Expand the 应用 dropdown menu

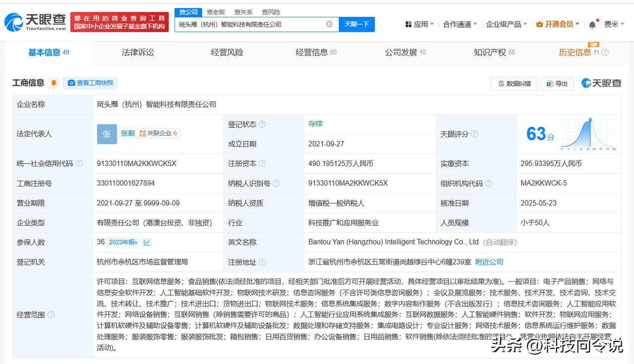click(x=420, y=24)
